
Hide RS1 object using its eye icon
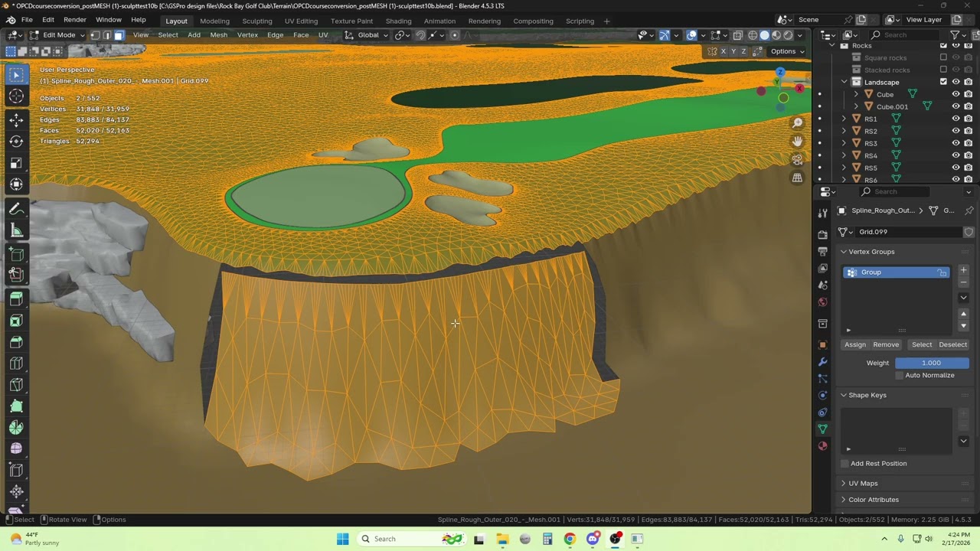pyautogui.click(x=955, y=119)
